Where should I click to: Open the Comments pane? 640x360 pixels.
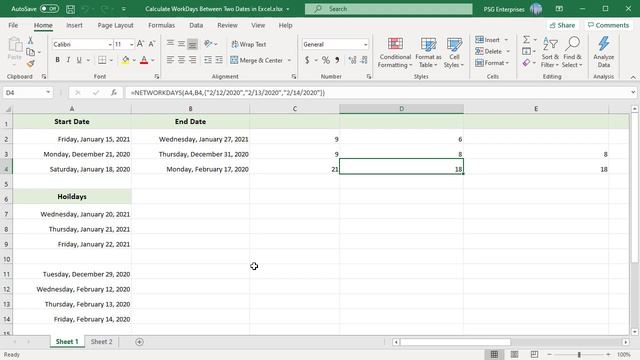coord(608,25)
